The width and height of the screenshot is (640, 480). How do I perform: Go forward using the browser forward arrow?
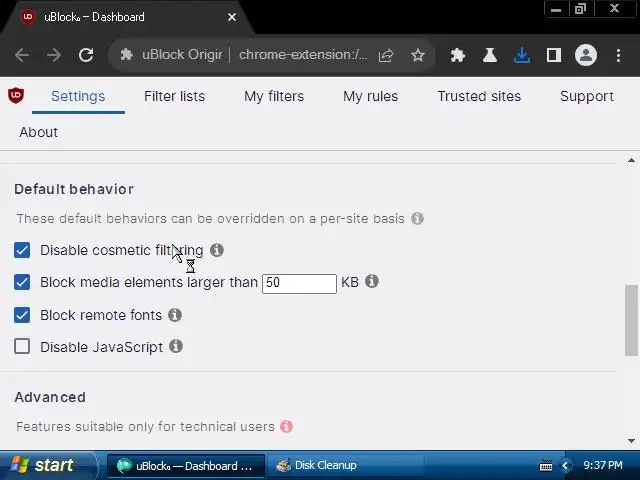(x=53, y=55)
